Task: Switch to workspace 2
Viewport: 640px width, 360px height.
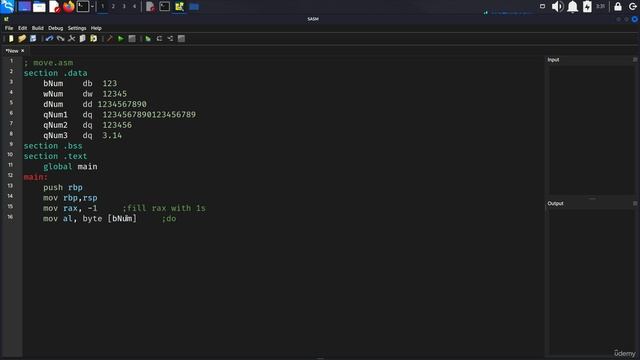Action: tap(113, 7)
